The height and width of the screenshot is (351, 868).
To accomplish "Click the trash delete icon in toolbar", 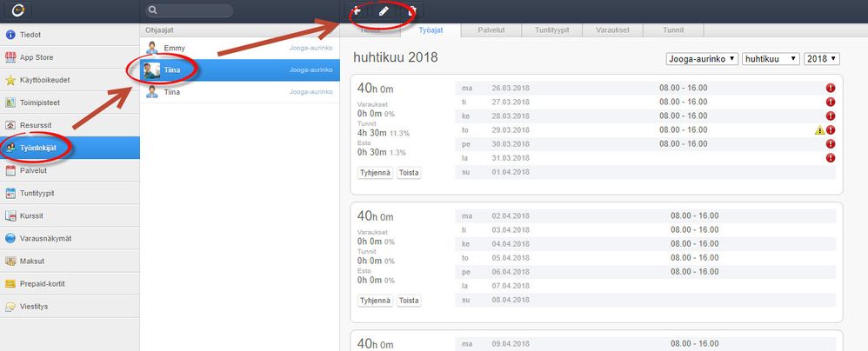I will tap(411, 10).
